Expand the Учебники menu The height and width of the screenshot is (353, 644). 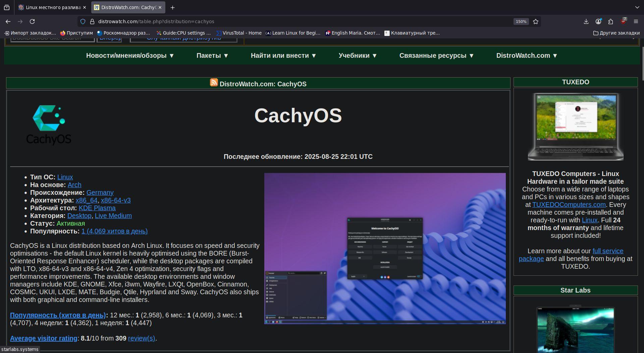click(358, 56)
